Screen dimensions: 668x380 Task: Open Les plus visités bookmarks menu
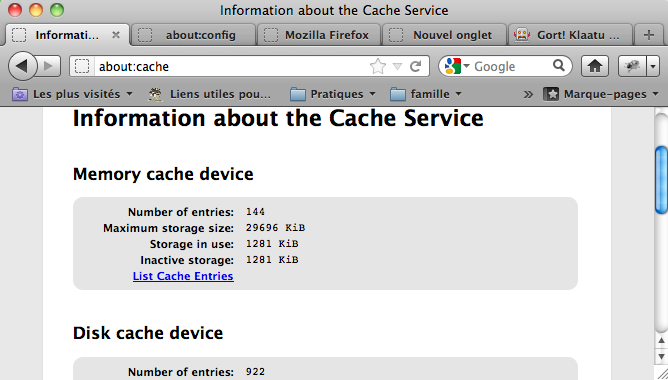pos(72,94)
